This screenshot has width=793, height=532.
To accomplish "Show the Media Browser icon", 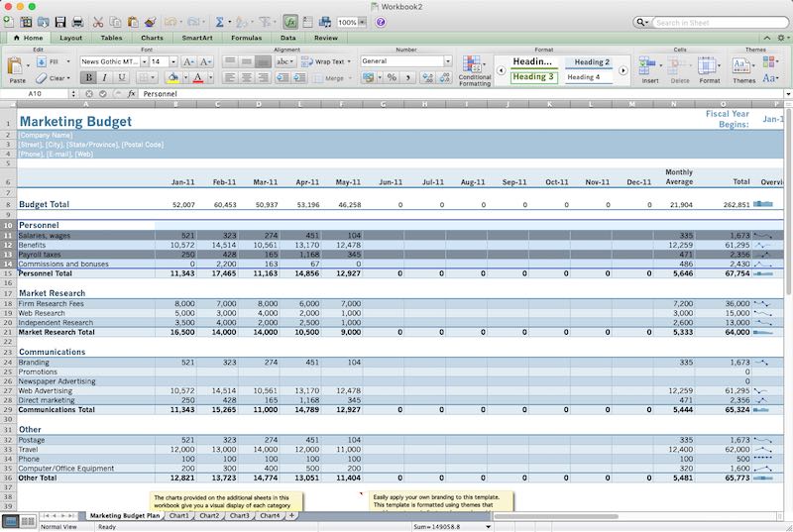I will [x=325, y=22].
